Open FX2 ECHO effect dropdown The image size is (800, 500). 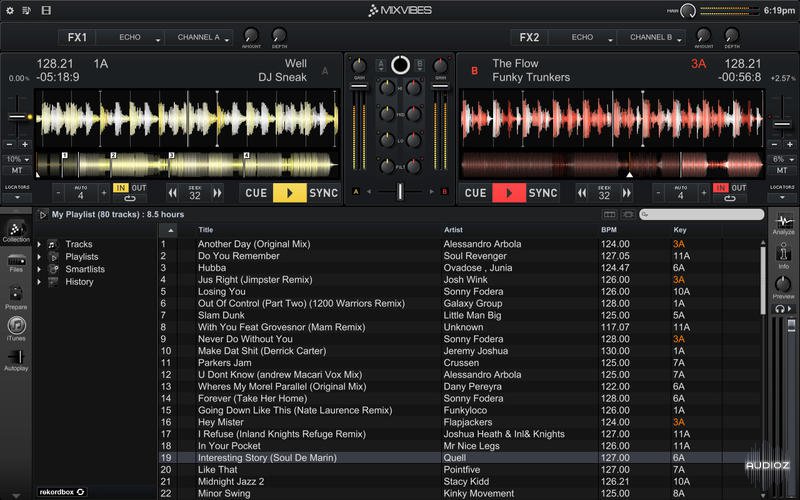(583, 37)
